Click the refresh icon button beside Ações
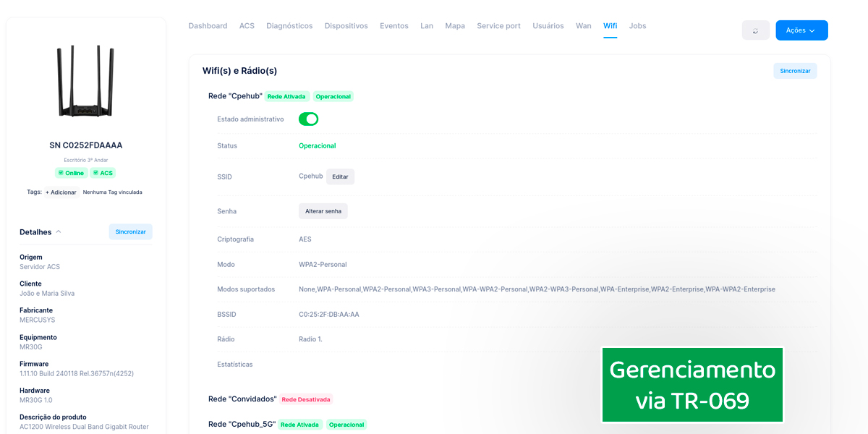This screenshot has width=868, height=434. click(x=755, y=30)
